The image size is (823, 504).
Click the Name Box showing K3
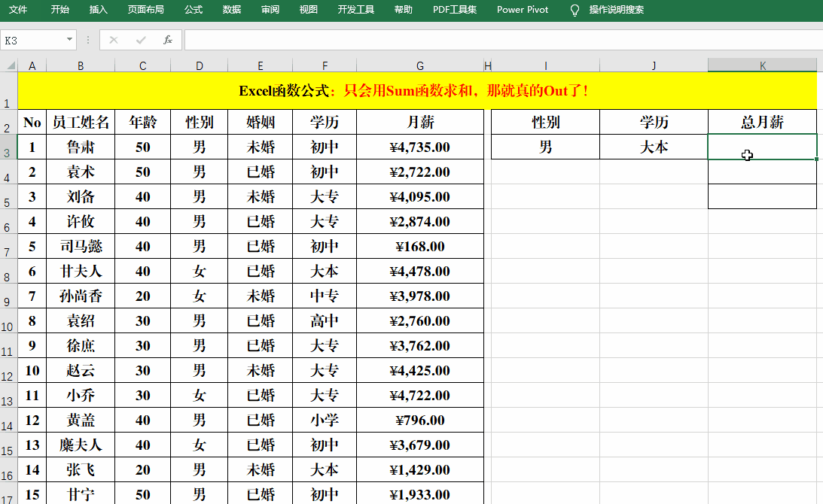[x=32, y=40]
